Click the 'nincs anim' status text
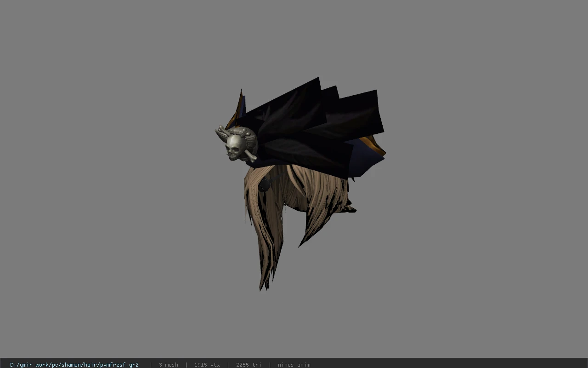This screenshot has height=368, width=588. (x=294, y=365)
